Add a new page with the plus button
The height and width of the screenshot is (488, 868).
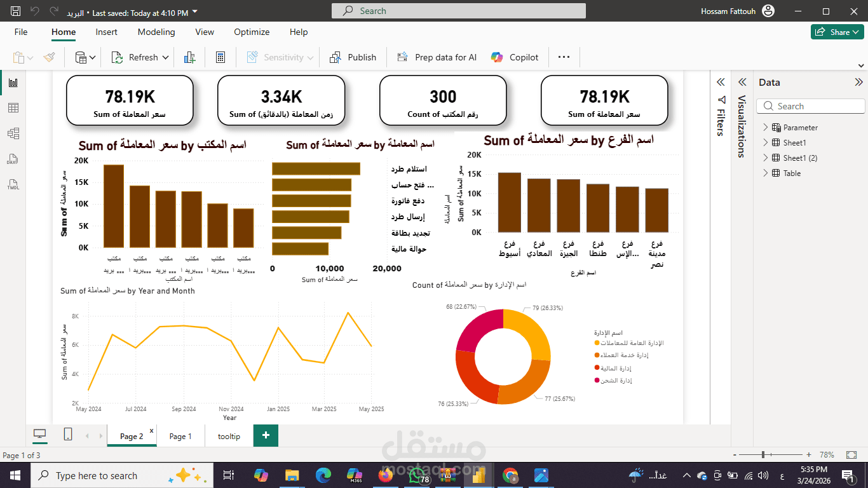266,436
